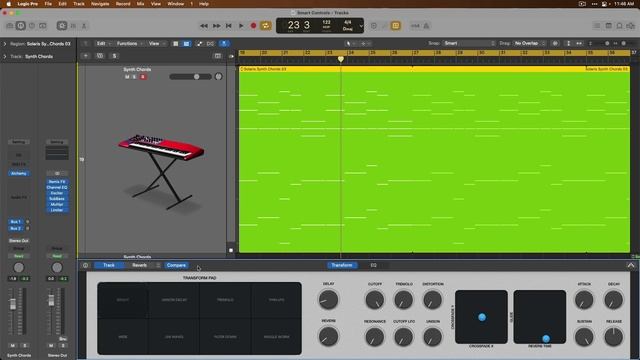Toggle the Flex button in tracks menu bar

[210, 44]
